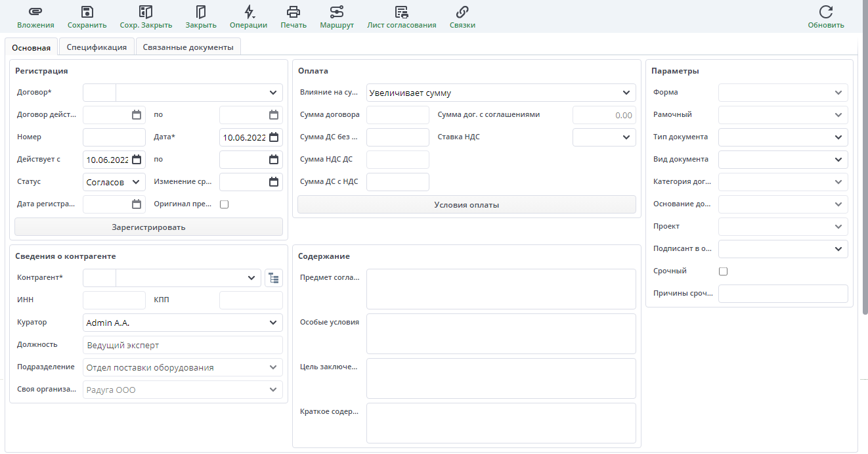Expand the Ставка НДС dropdown
This screenshot has width=868, height=454.
click(x=626, y=137)
